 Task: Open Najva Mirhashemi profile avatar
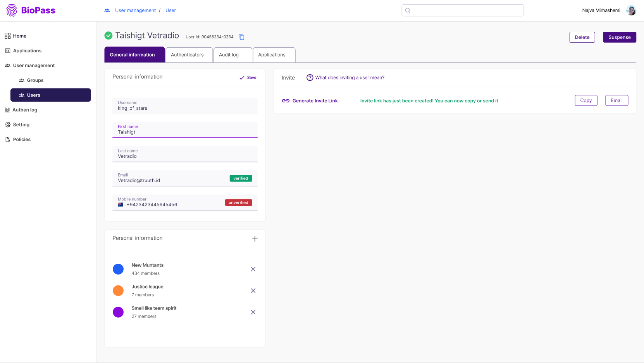[631, 10]
